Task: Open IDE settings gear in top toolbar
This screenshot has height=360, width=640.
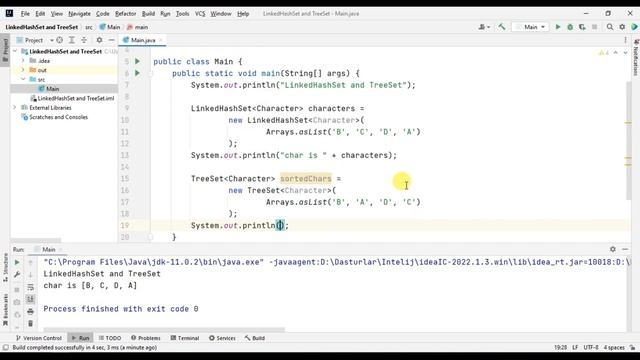Action: pyautogui.click(x=622, y=27)
